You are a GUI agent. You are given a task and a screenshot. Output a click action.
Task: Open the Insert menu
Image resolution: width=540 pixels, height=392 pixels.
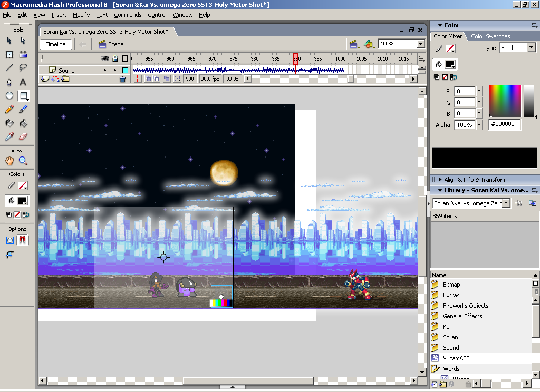coord(59,15)
